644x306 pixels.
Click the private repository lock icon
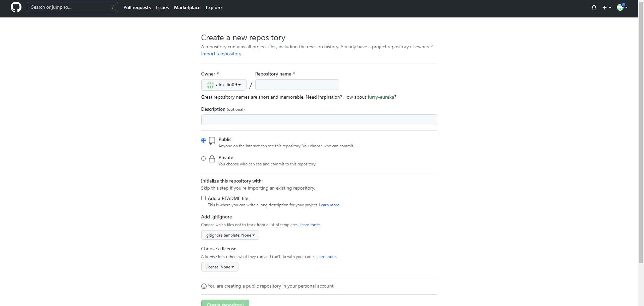pyautogui.click(x=212, y=159)
